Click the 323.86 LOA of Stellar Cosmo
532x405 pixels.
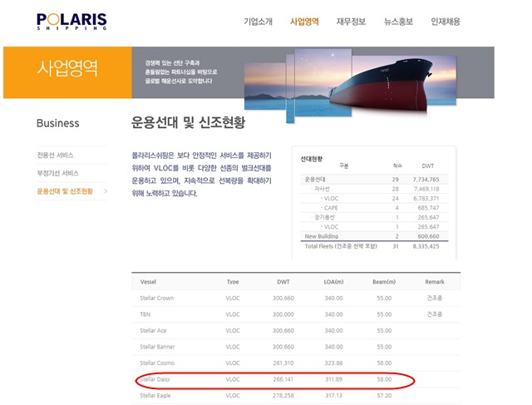[333, 363]
